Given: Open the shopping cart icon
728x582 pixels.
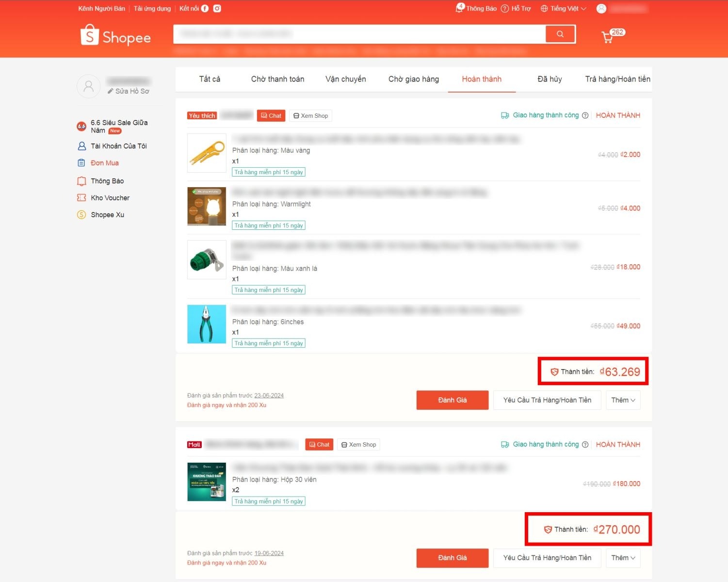Looking at the screenshot, I should 607,37.
